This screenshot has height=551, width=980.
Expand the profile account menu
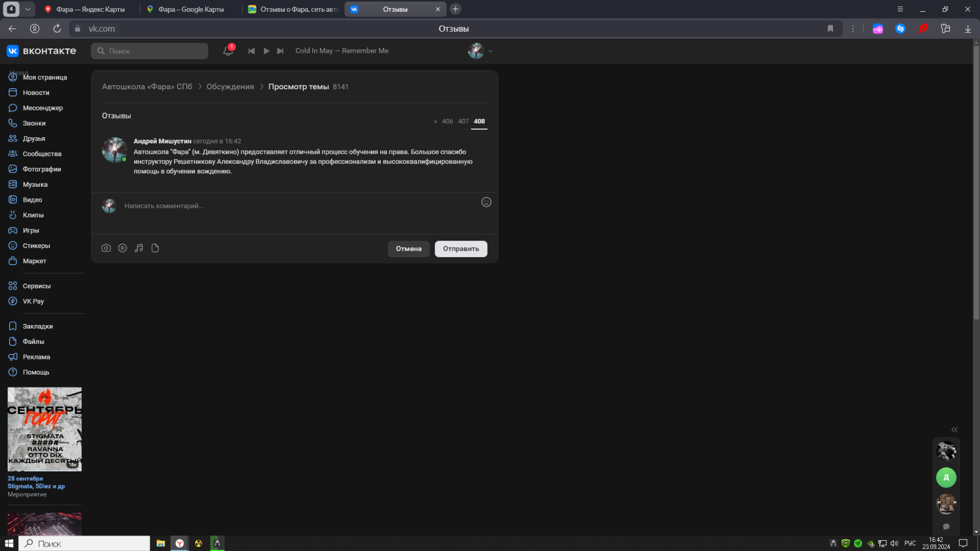[480, 51]
